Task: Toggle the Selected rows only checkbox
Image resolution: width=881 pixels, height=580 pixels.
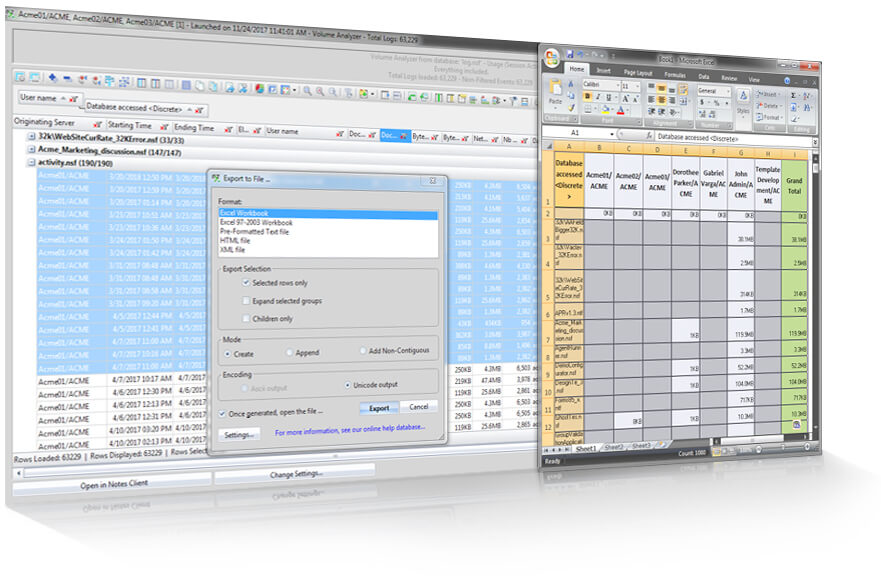Action: pos(246,282)
